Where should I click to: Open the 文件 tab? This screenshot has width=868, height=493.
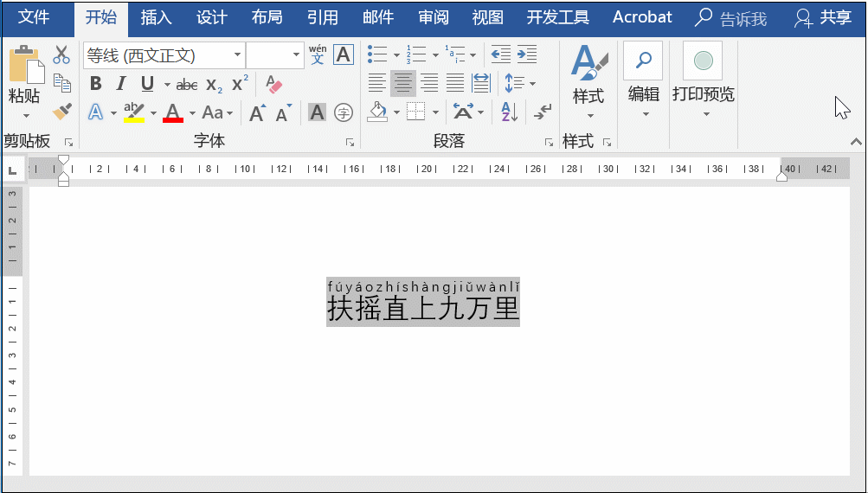(x=34, y=17)
